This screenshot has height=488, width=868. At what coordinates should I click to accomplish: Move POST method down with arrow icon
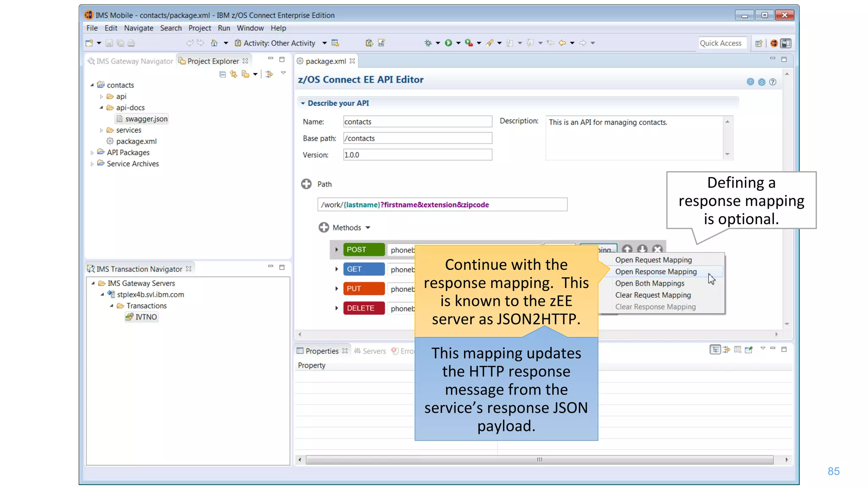pos(643,249)
